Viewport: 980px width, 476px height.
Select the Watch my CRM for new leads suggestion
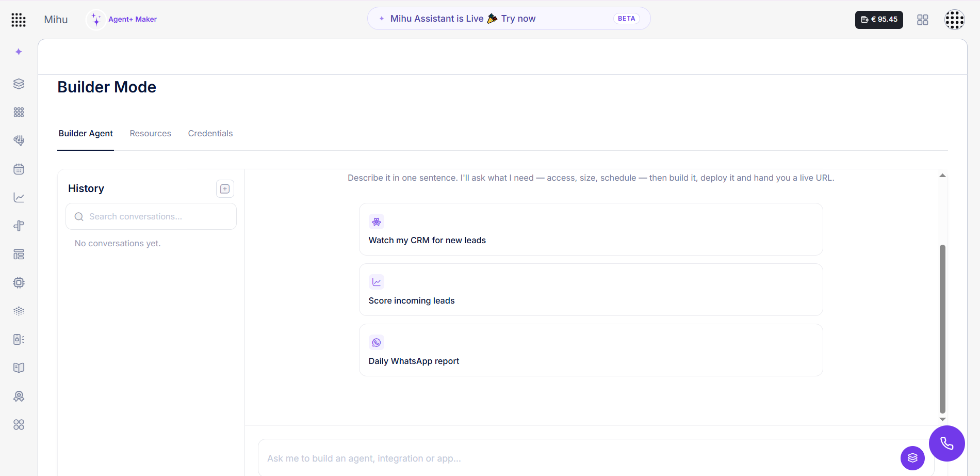[591, 229]
